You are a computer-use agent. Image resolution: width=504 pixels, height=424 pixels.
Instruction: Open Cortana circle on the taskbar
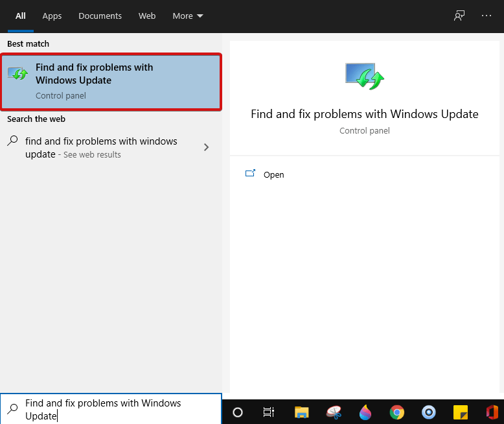coord(238,412)
